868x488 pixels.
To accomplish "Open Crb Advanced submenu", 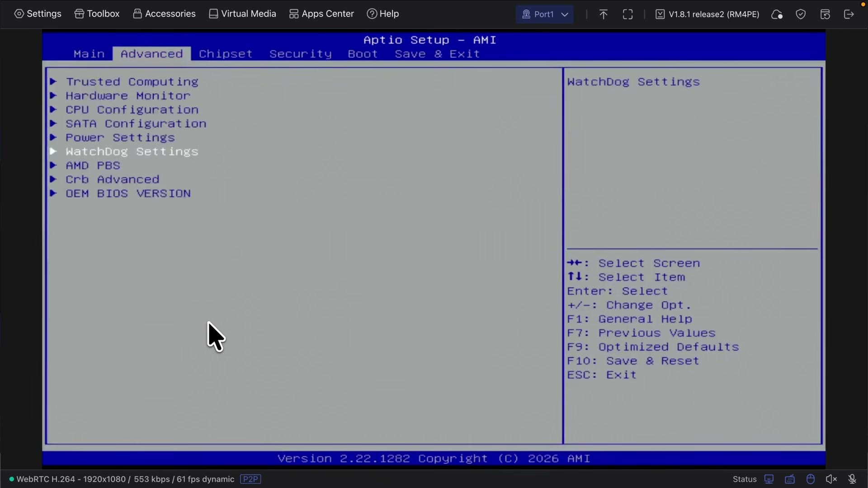I will click(x=113, y=179).
